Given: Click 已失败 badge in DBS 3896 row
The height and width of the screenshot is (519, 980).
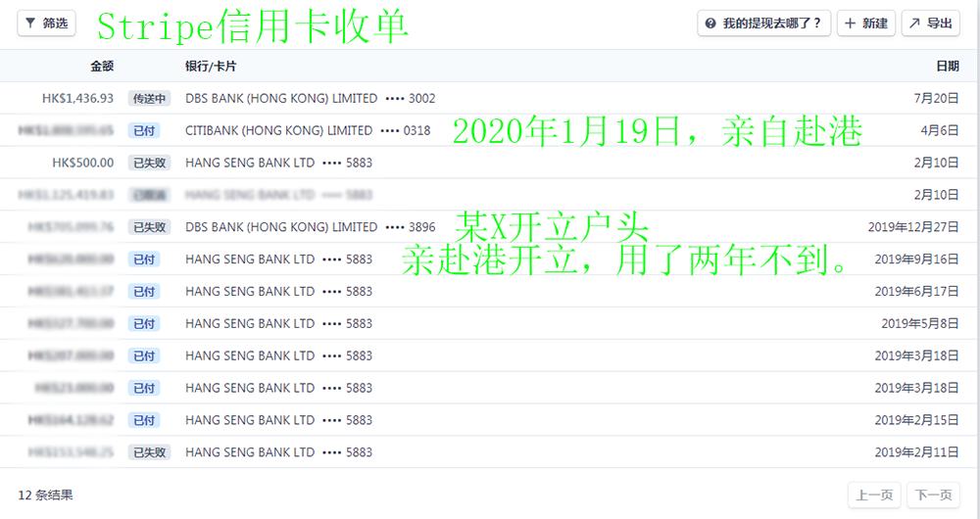Looking at the screenshot, I should pos(149,227).
